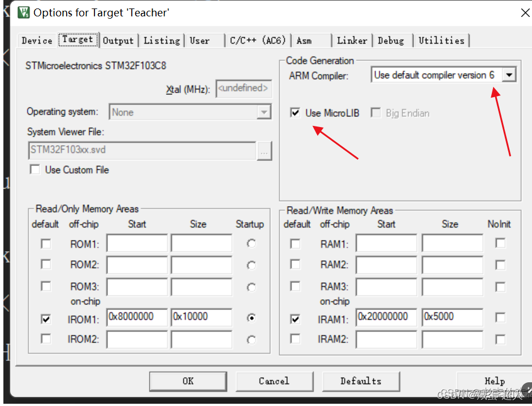Click the RAM2 Size field
Screen dimensions: 532x406
(x=453, y=265)
